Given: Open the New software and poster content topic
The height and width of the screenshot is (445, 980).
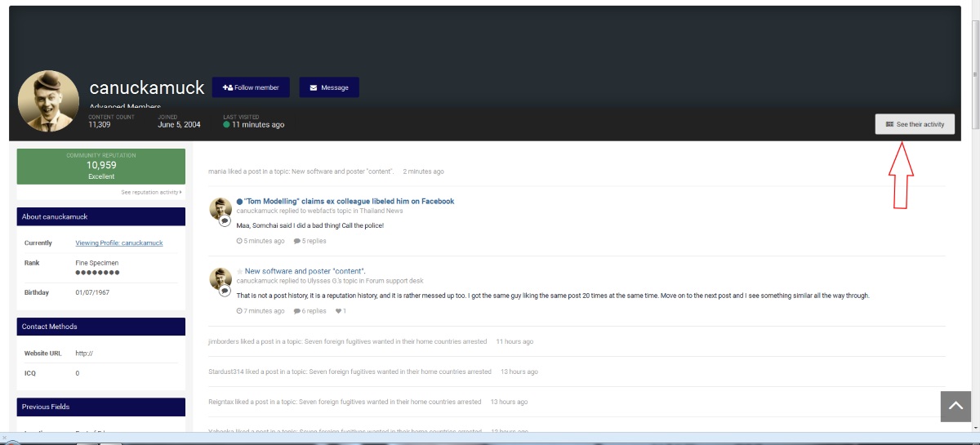Looking at the screenshot, I should coord(305,271).
